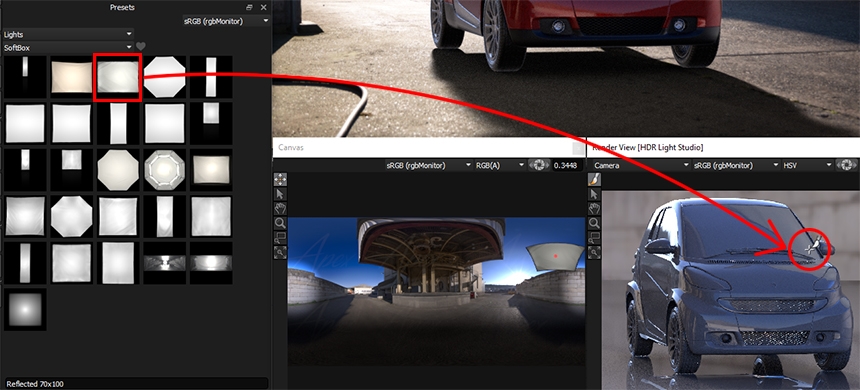Choose the magnifier zoom tool in Render View
Image resolution: width=860 pixels, height=390 pixels.
point(594,223)
